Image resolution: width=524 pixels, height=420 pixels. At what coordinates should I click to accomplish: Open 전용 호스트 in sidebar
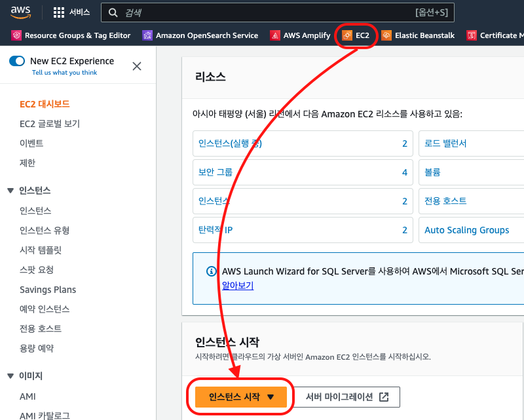click(x=41, y=329)
